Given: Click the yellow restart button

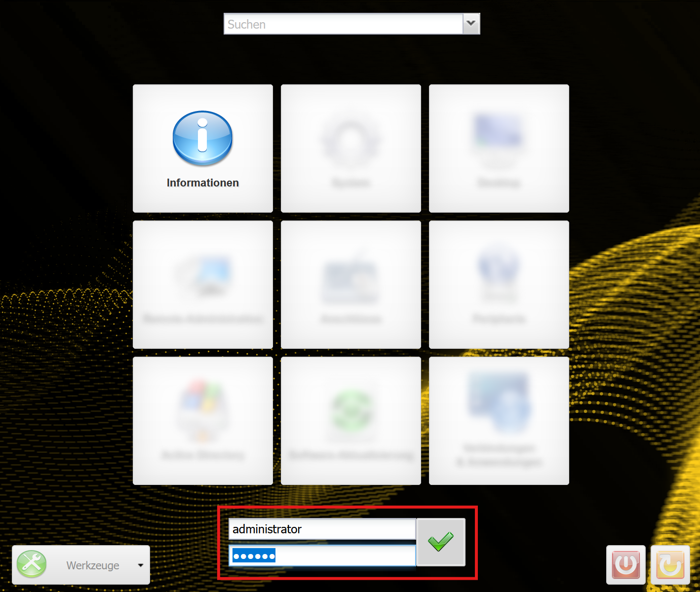Looking at the screenshot, I should click(x=670, y=565).
